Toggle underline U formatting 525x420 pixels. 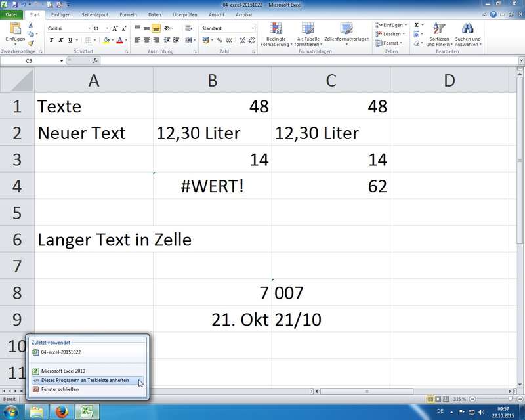(x=70, y=40)
